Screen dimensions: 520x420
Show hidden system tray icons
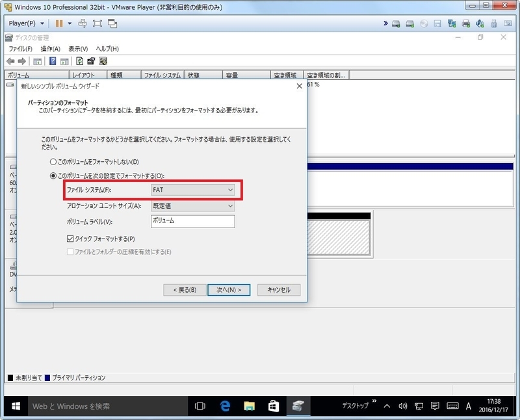pos(387,406)
